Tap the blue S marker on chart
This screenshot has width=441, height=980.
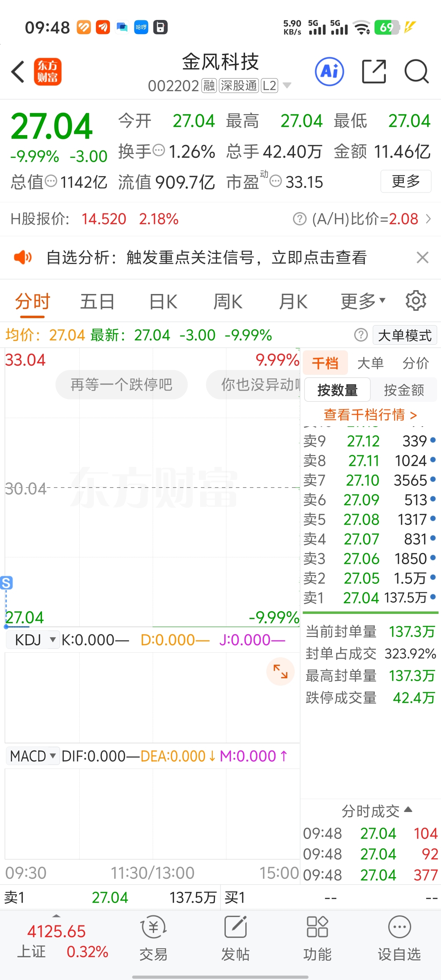[x=6, y=583]
